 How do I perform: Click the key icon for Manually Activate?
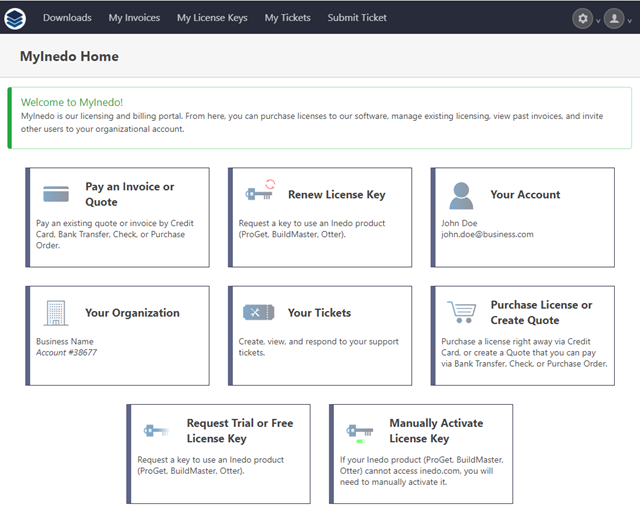(360, 433)
